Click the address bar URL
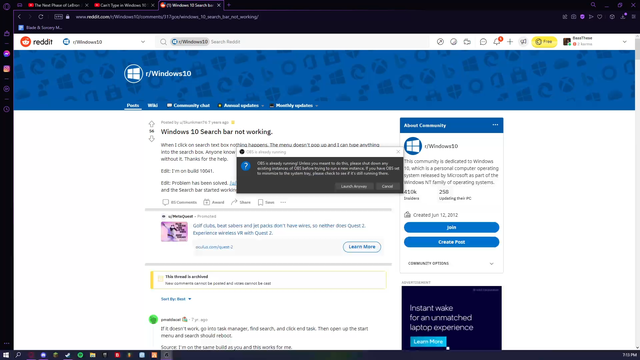This screenshot has height=360, width=640. tap(167, 17)
